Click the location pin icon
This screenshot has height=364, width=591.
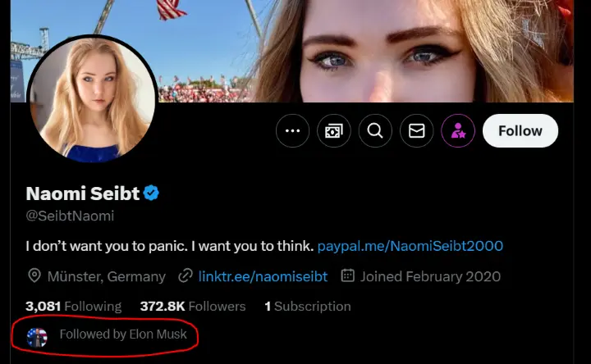(x=34, y=276)
